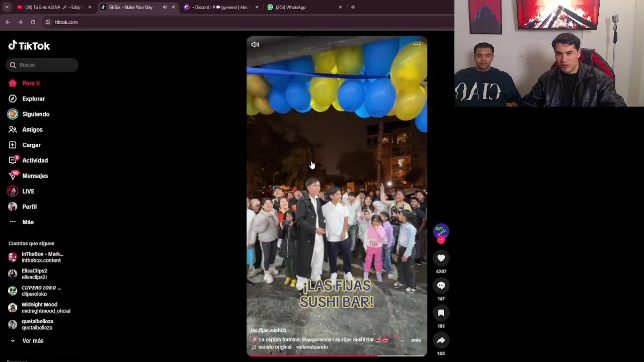Open CLIPERO LOKO followed account
This screenshot has width=644, height=362.
tap(40, 291)
